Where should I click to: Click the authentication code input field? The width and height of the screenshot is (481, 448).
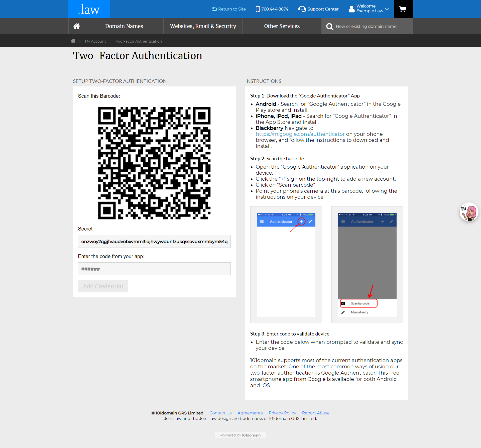(154, 269)
